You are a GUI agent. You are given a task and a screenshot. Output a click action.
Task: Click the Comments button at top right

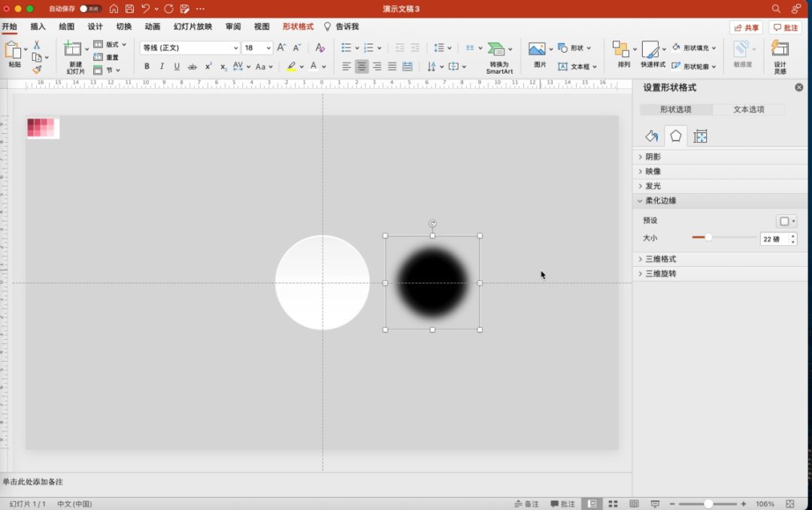coord(785,28)
